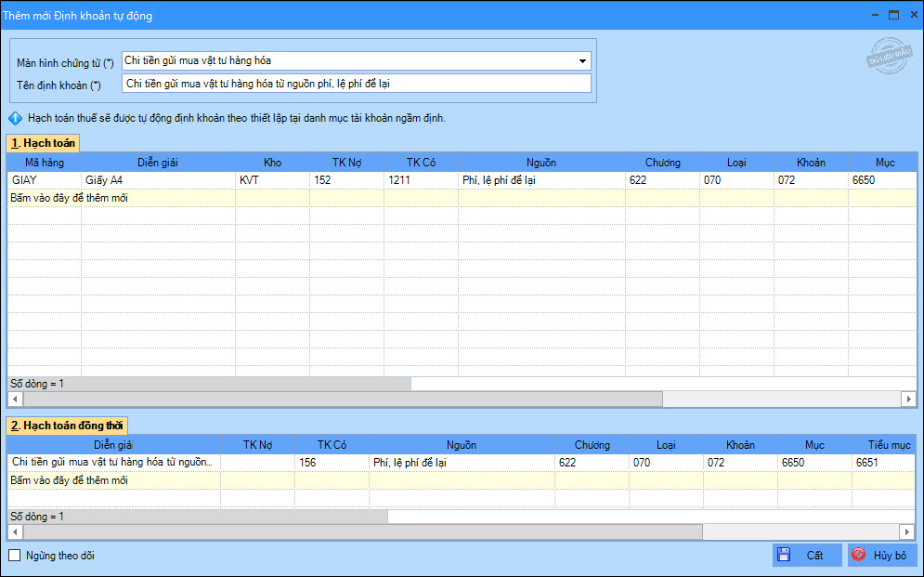Enable the Ngừng theo dõi checkbox

pos(14,556)
